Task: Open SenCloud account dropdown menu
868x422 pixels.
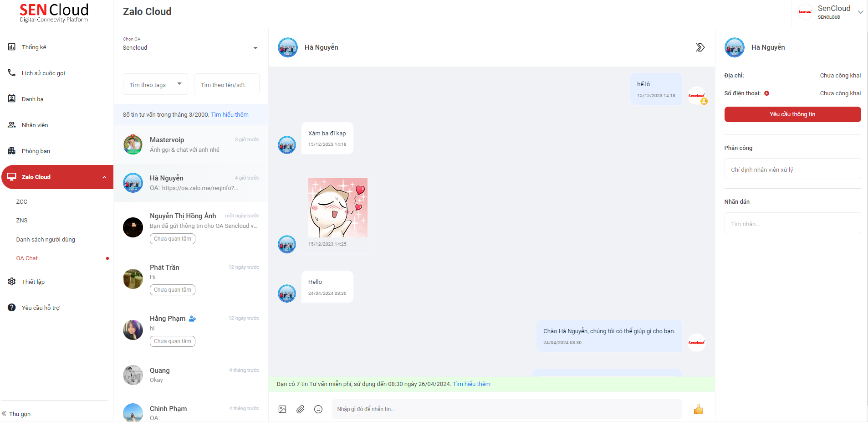Action: pyautogui.click(x=860, y=12)
